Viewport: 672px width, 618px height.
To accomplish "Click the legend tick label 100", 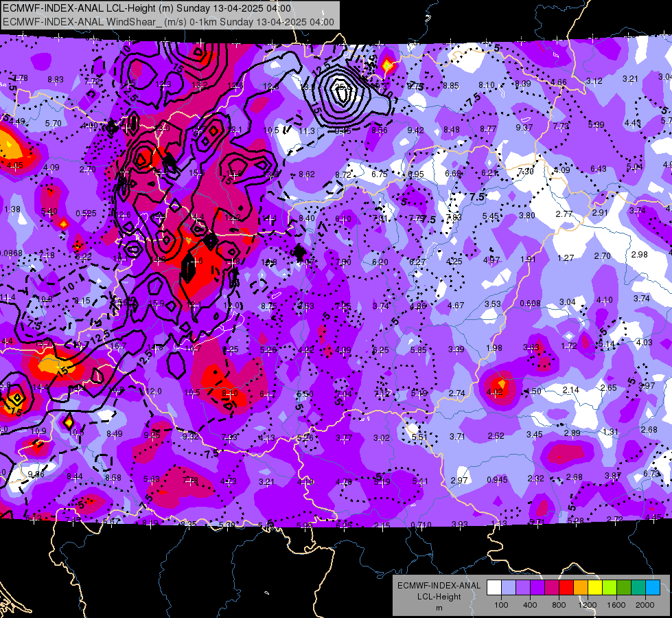I will [501, 605].
